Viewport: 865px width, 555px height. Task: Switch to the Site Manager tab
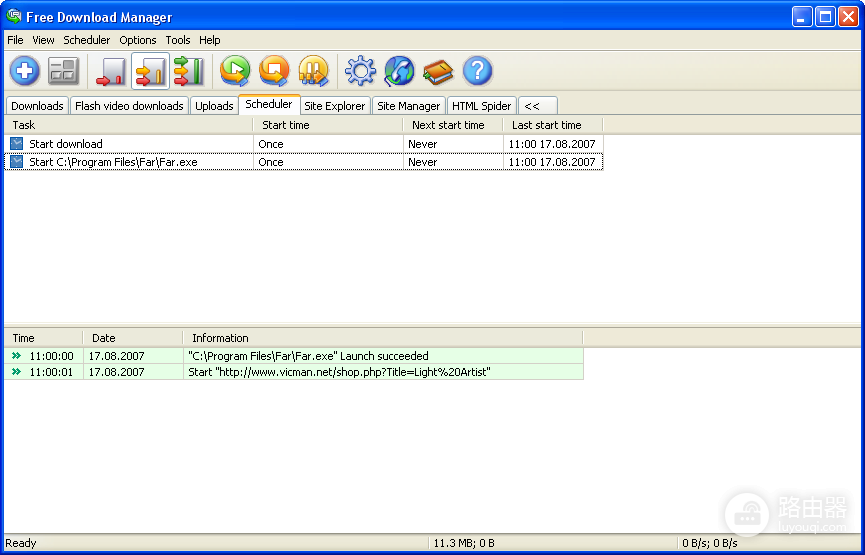tap(409, 106)
